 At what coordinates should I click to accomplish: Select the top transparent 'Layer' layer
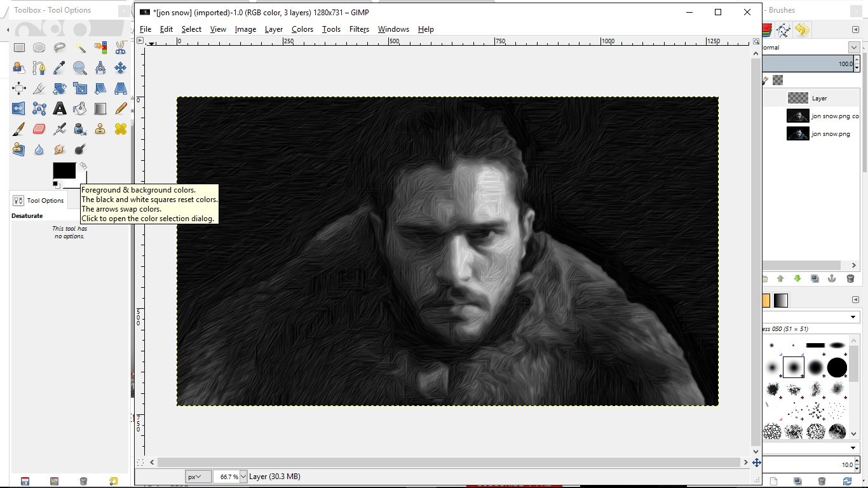[x=819, y=98]
